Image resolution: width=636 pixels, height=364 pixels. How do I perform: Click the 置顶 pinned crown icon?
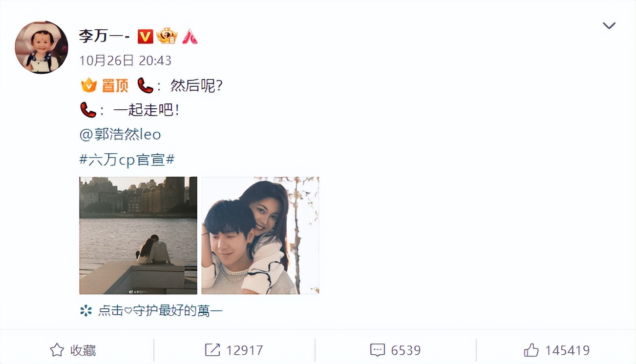pyautogui.click(x=89, y=86)
